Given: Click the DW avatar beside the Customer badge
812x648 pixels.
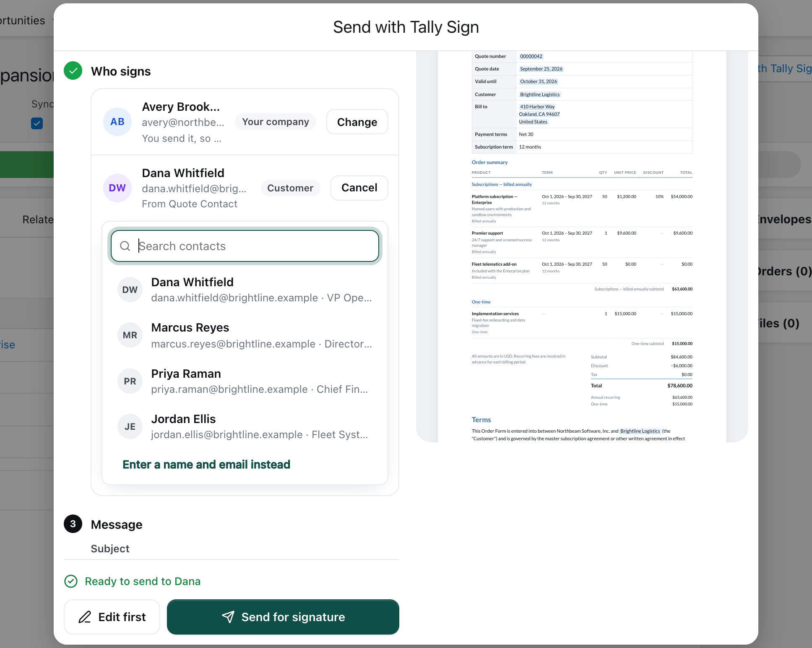Looking at the screenshot, I should 117,188.
